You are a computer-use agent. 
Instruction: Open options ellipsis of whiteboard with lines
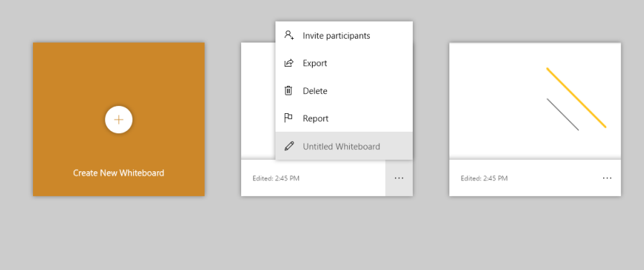pos(607,178)
